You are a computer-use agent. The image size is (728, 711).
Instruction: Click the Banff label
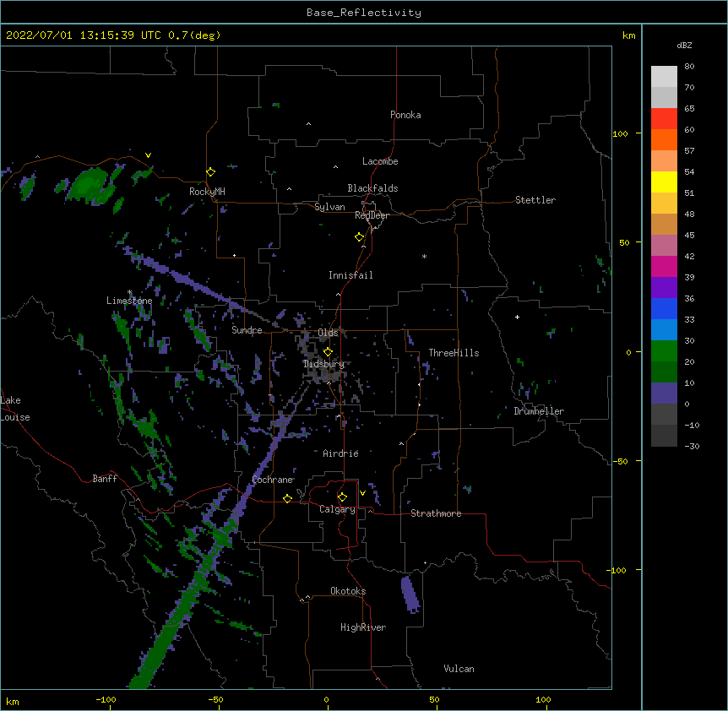105,479
